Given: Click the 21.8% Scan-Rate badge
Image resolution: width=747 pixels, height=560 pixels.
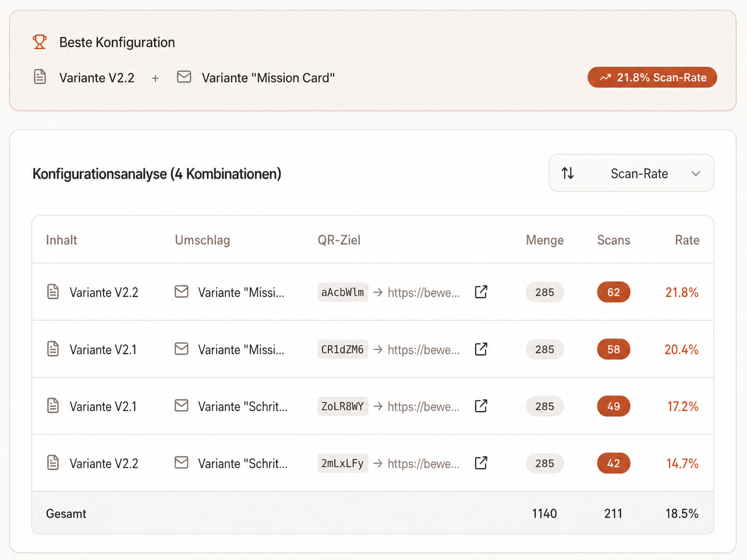Looking at the screenshot, I should tap(652, 77).
